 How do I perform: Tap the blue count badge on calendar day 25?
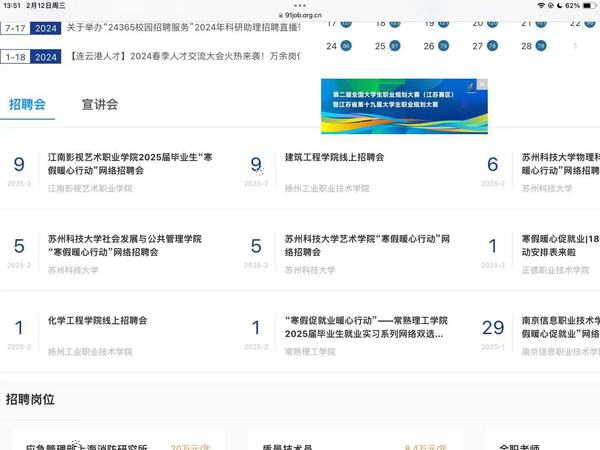tap(394, 46)
